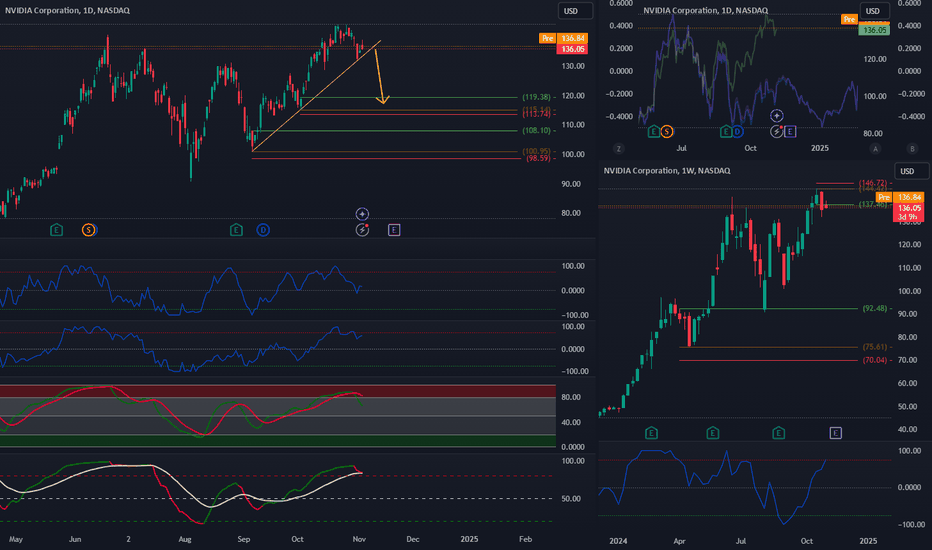This screenshot has width=932, height=550.
Task: Click the Jul label on top-right chart time axis
Action: 681,148
